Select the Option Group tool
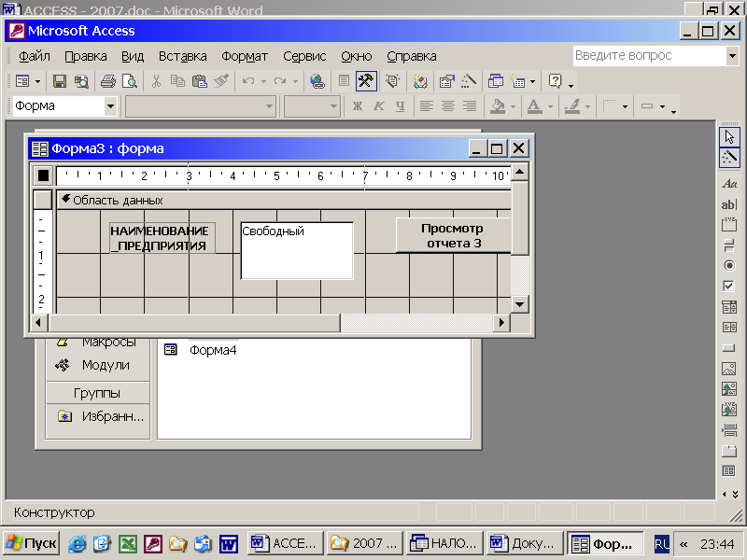This screenshot has height=560, width=747. pyautogui.click(x=729, y=224)
